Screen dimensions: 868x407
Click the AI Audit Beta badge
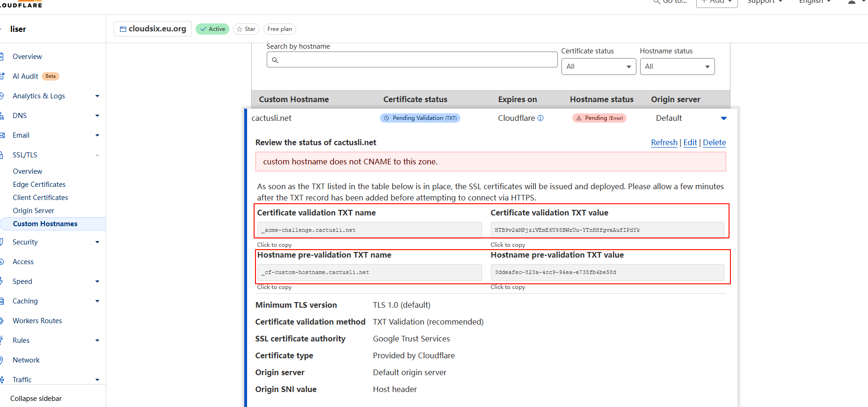coord(51,76)
